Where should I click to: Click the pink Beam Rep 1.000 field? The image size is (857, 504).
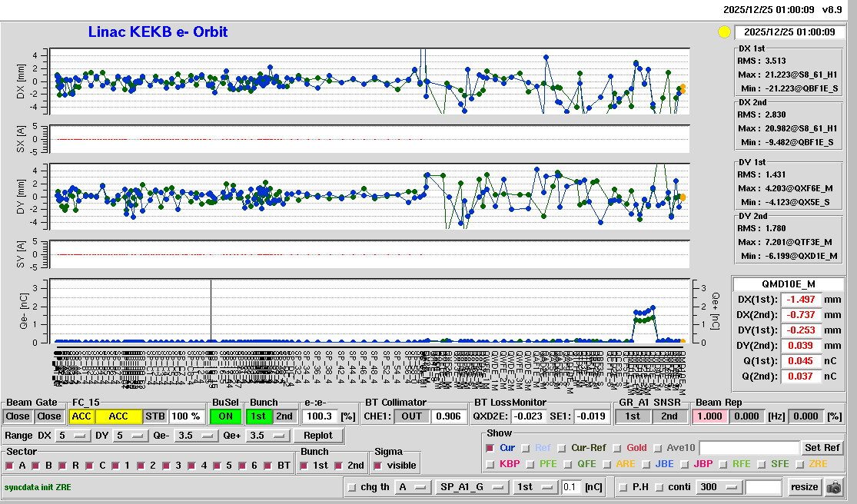[710, 416]
